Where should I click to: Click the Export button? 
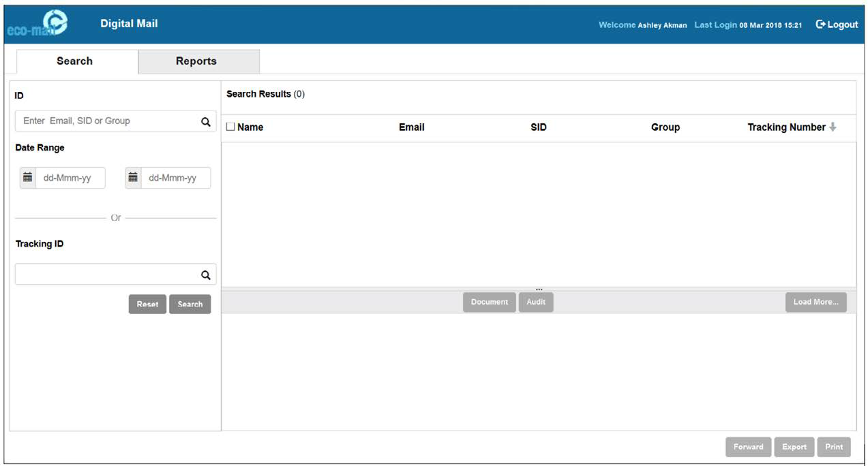click(794, 447)
